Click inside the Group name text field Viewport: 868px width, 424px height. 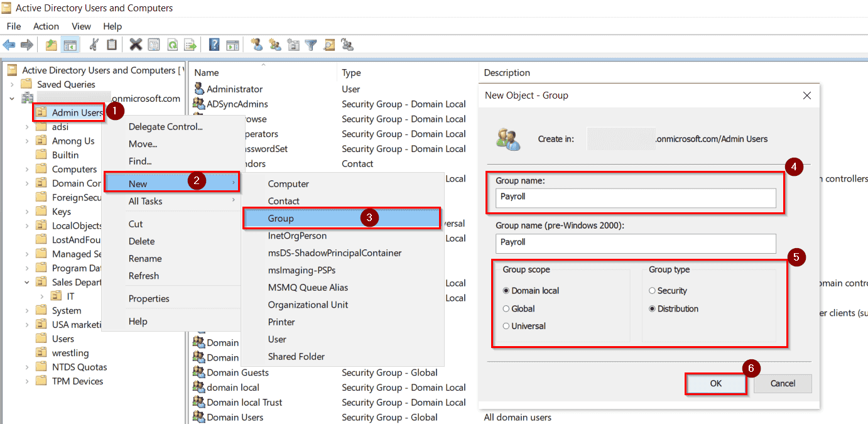click(x=636, y=198)
